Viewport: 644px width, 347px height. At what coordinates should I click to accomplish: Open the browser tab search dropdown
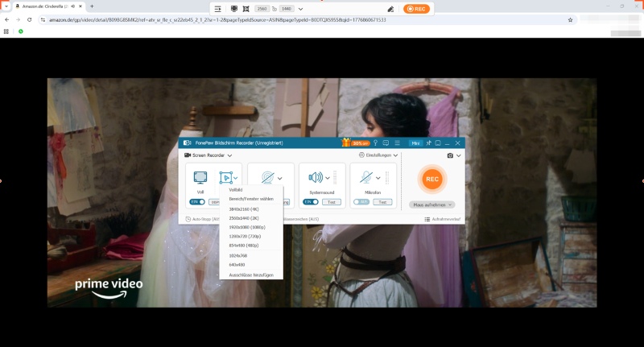6,6
